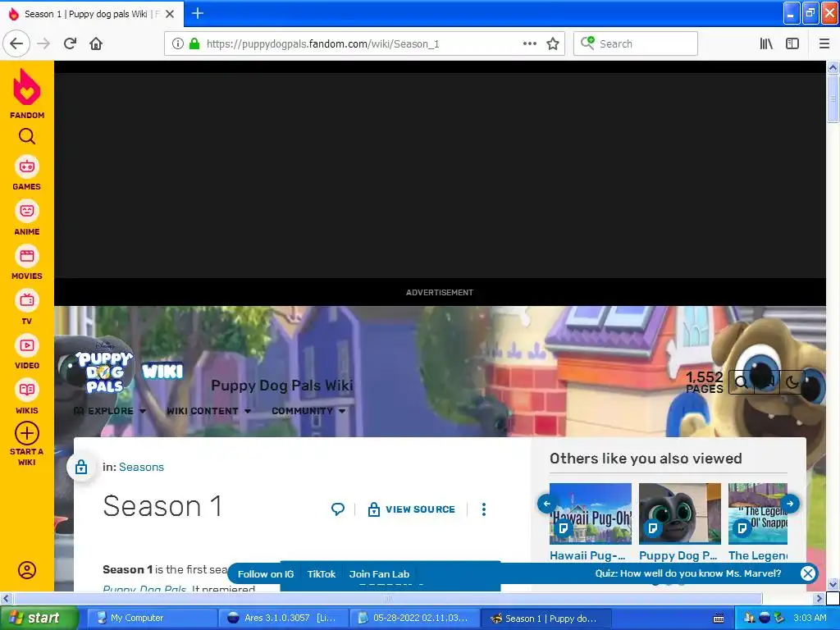View site information icon in address bar

pyautogui.click(x=177, y=43)
